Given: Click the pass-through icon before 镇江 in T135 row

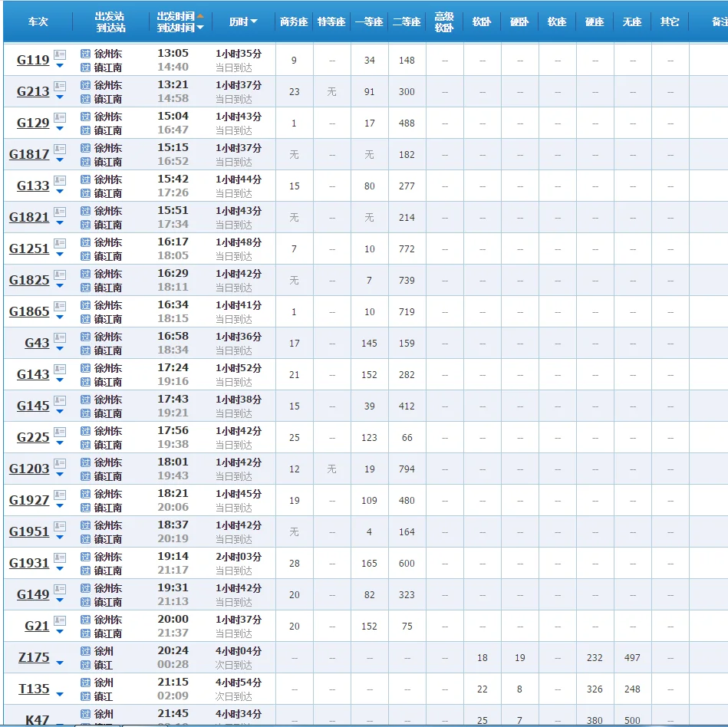Looking at the screenshot, I should pyautogui.click(x=86, y=696).
